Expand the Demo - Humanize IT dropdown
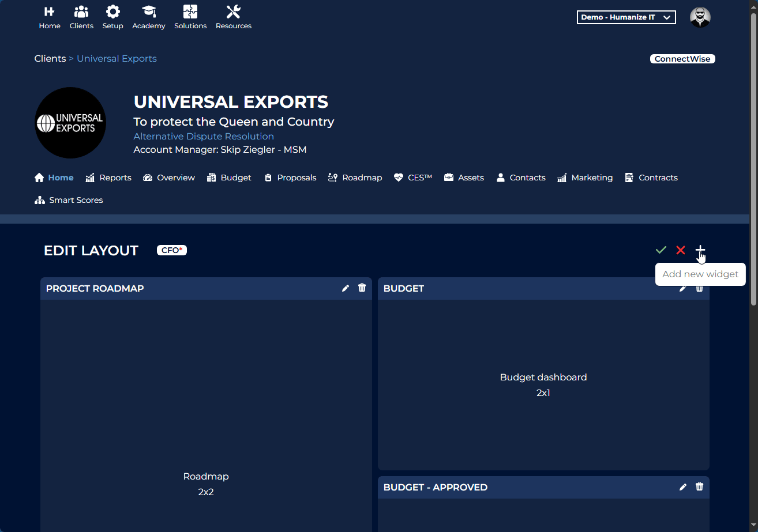The width and height of the screenshot is (758, 532). tap(626, 17)
